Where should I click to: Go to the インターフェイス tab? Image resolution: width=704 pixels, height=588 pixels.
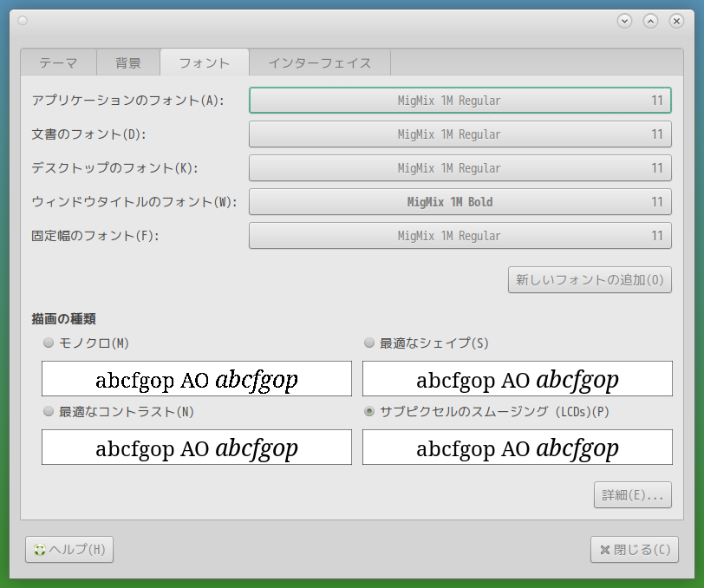[x=320, y=63]
